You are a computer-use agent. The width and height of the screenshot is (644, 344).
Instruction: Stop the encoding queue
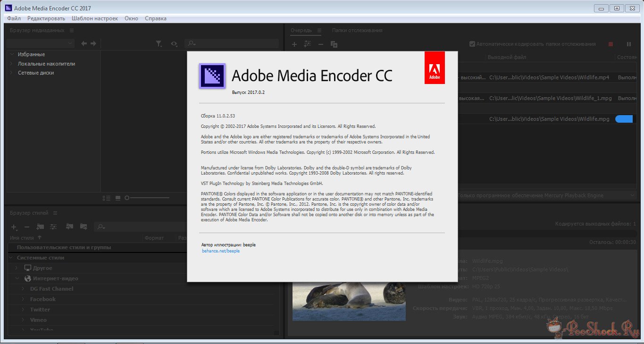611,44
